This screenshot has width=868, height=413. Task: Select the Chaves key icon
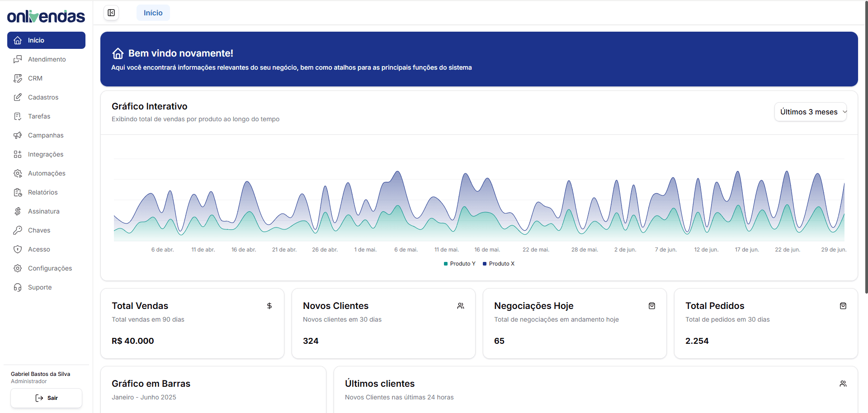[x=18, y=230]
